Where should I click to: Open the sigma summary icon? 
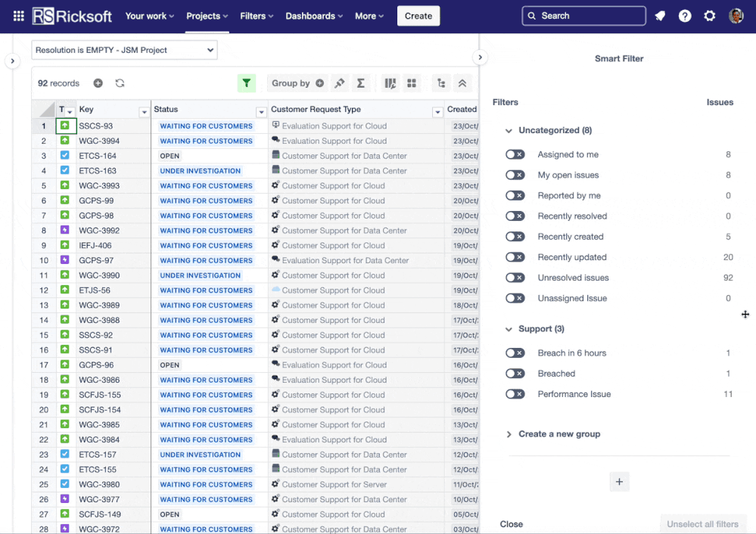tap(361, 83)
